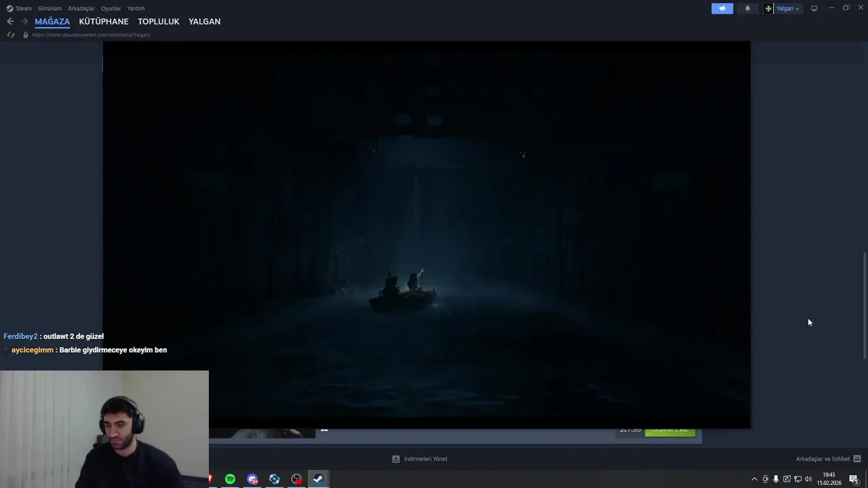Viewport: 868px width, 488px height.
Task: Go to the MAĞAZA tab
Action: tap(52, 22)
